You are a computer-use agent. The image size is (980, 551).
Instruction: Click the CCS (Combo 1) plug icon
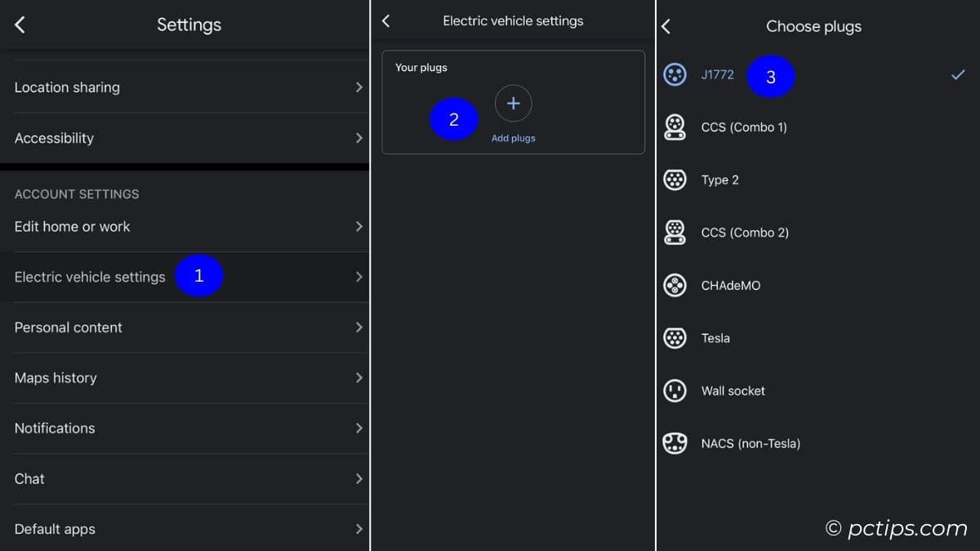(x=675, y=127)
